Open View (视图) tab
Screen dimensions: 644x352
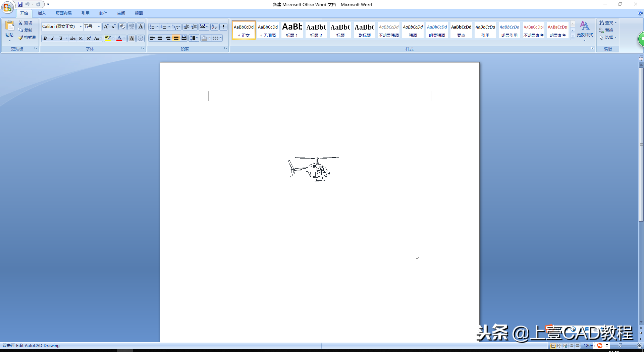(x=139, y=13)
